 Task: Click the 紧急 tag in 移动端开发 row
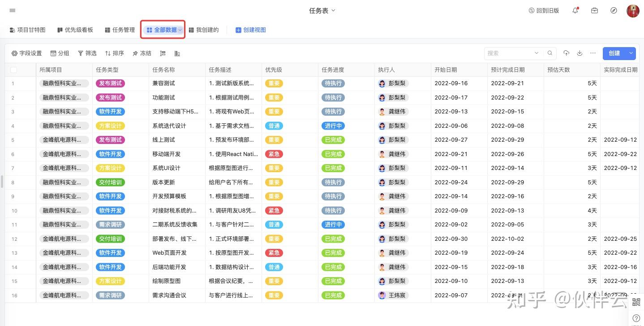click(274, 154)
